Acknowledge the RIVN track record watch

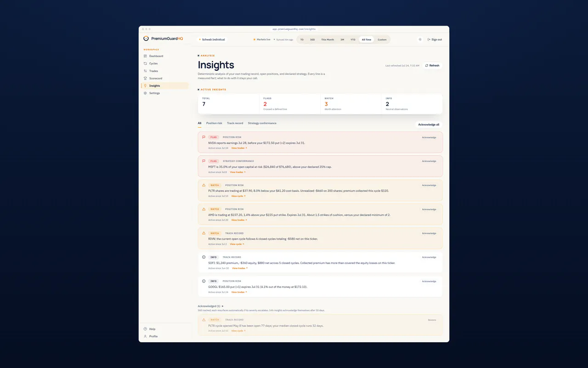point(429,233)
